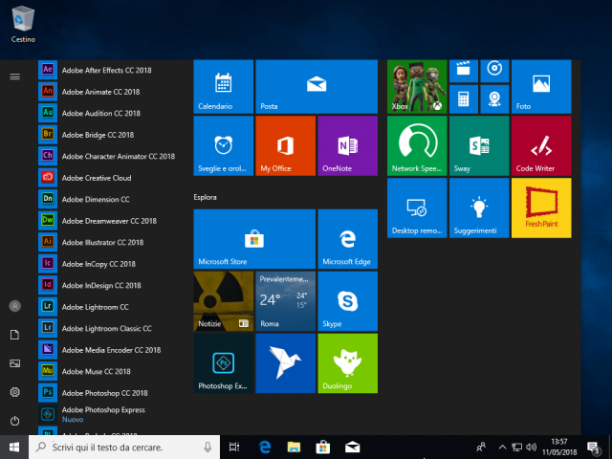Activate the search microphone icon
This screenshot has width=612, height=459.
[x=208, y=447]
